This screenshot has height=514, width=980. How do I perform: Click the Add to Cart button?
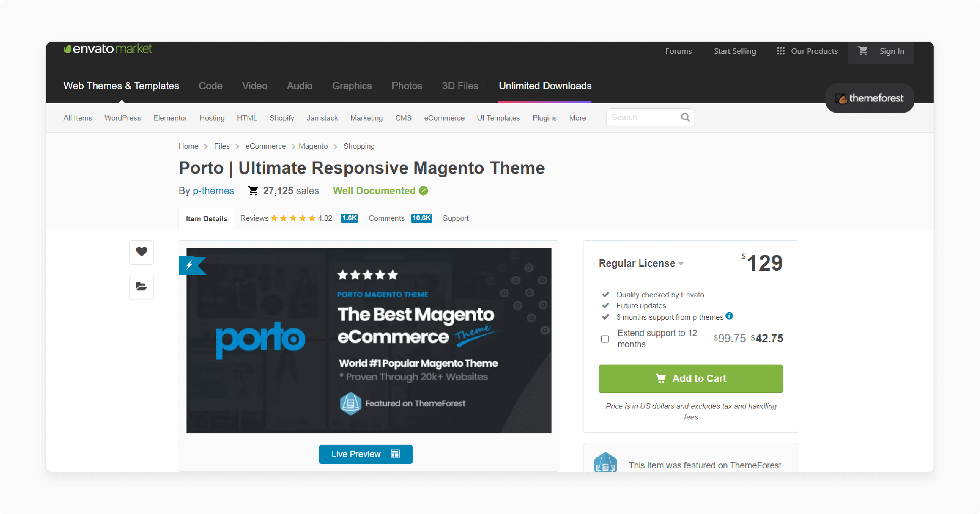pyautogui.click(x=690, y=378)
